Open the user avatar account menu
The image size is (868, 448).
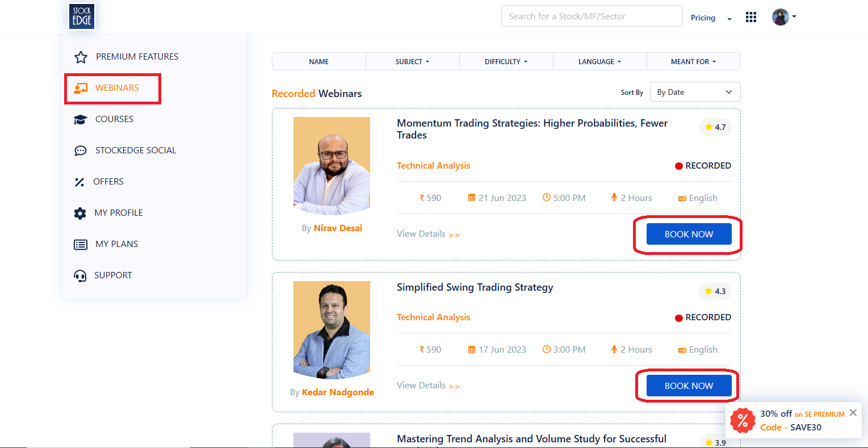point(783,17)
